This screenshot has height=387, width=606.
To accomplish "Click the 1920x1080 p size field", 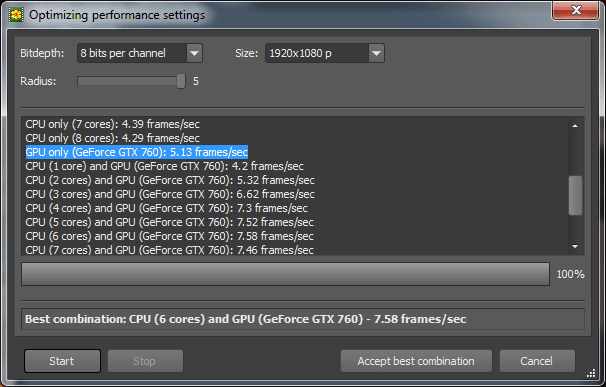I will [325, 53].
